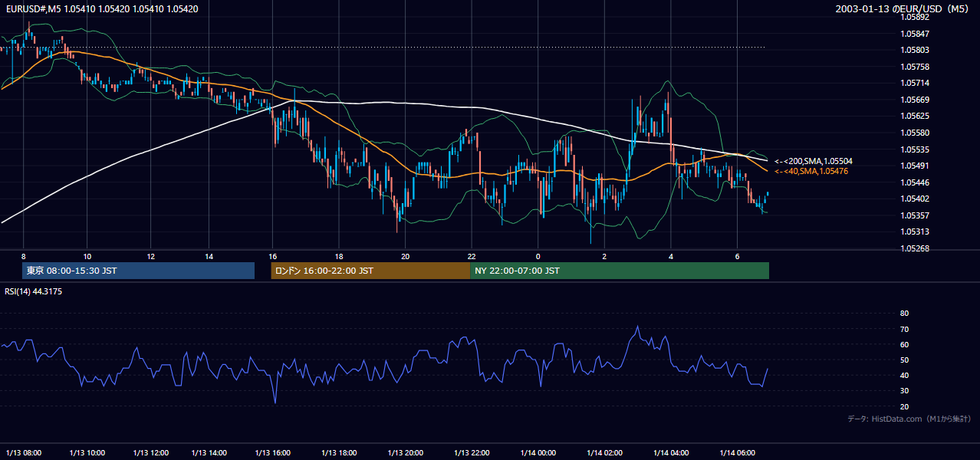Click price level 1.05847 on the axis

[x=915, y=34]
